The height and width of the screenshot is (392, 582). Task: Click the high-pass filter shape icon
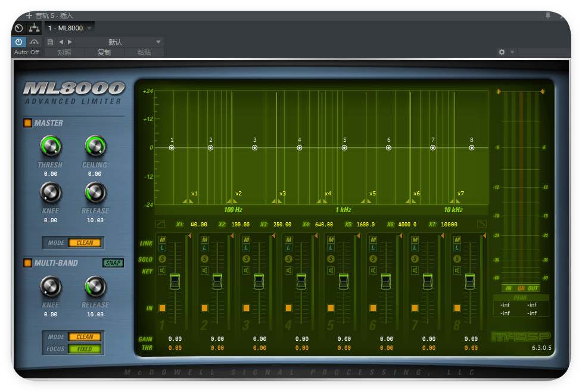(160, 224)
